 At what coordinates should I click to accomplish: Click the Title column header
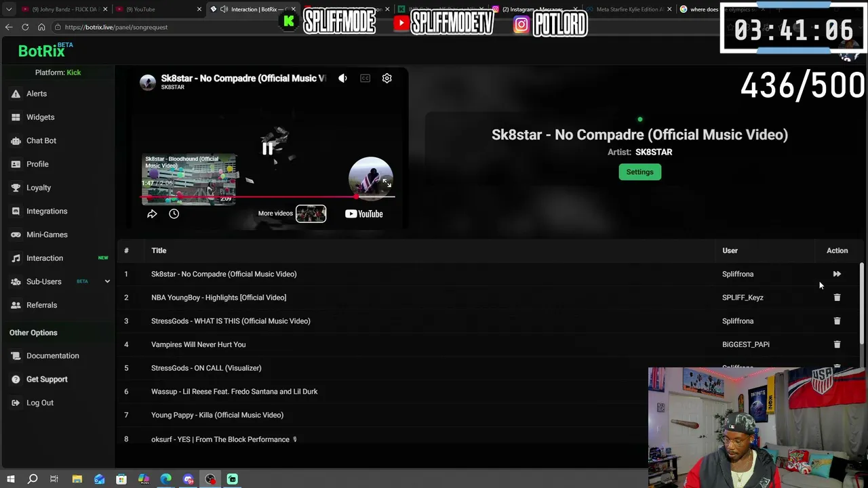159,251
